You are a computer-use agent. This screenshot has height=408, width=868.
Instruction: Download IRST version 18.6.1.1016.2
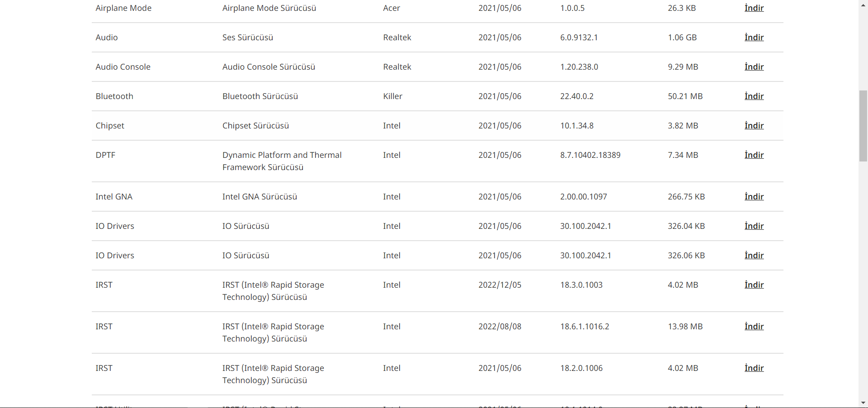point(754,327)
